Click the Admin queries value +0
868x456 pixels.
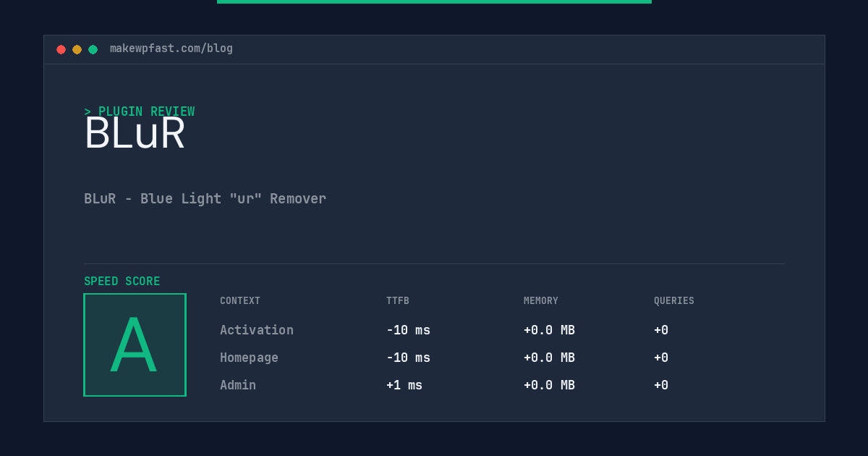pyautogui.click(x=661, y=385)
